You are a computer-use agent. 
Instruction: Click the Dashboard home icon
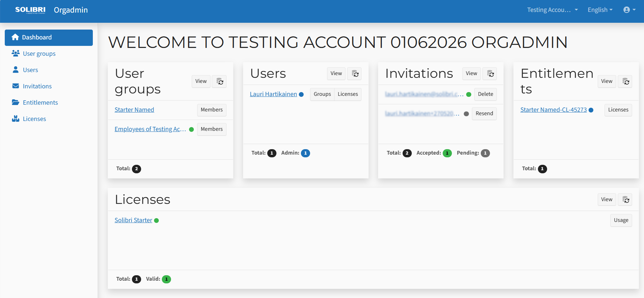(x=15, y=37)
